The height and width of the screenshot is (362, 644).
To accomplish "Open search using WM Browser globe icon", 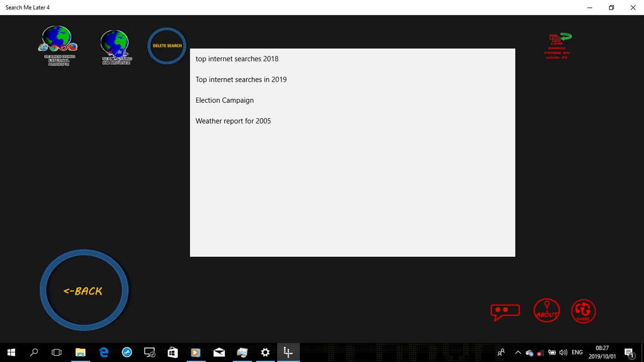I will (x=116, y=46).
